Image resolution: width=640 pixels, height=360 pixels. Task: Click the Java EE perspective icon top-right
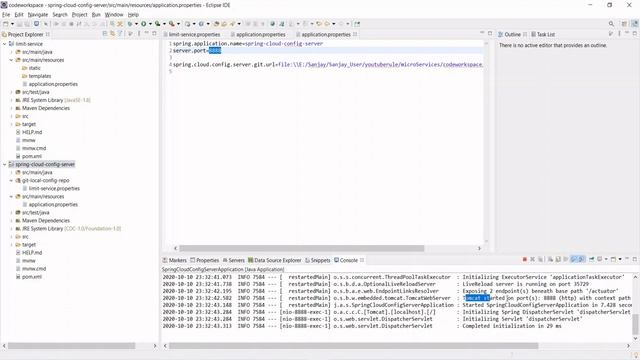635,24
